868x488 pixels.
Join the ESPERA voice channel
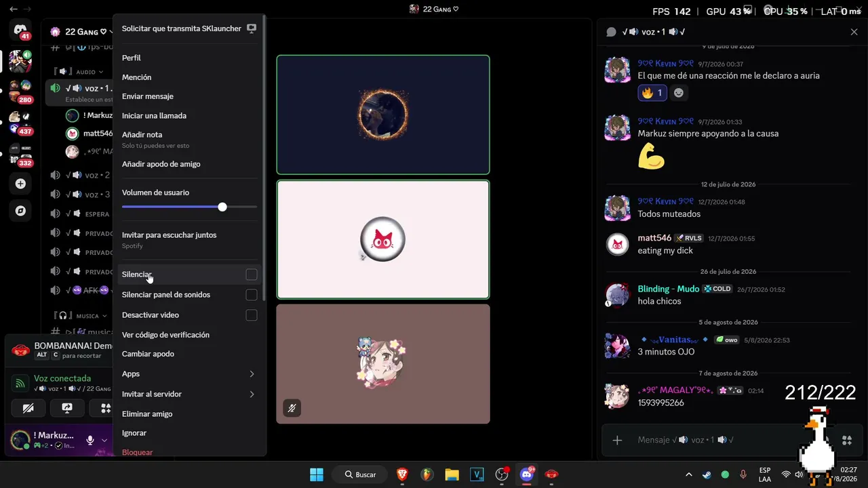click(x=80, y=213)
